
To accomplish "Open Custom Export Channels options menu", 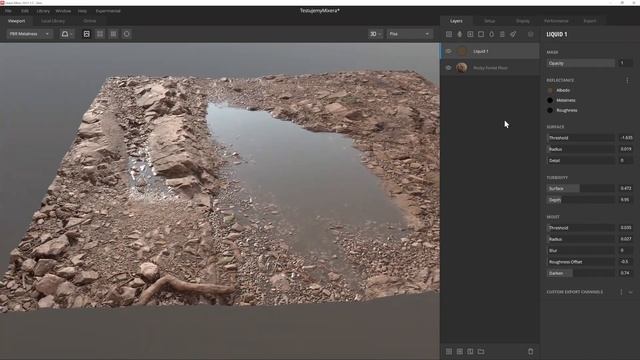I will (x=622, y=292).
